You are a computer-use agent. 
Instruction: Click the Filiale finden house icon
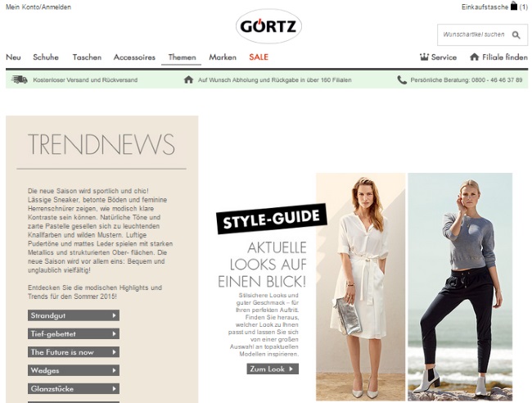tap(474, 57)
